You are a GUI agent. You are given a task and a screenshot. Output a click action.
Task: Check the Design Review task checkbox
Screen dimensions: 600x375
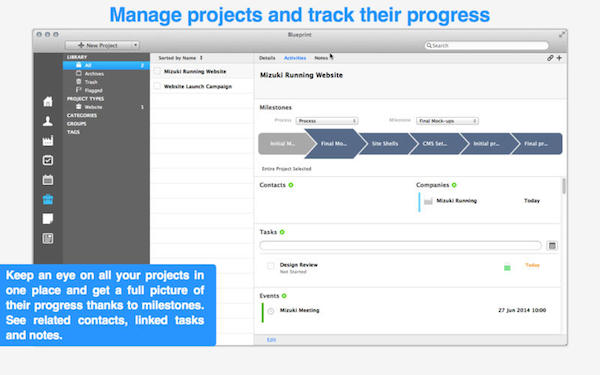click(271, 266)
